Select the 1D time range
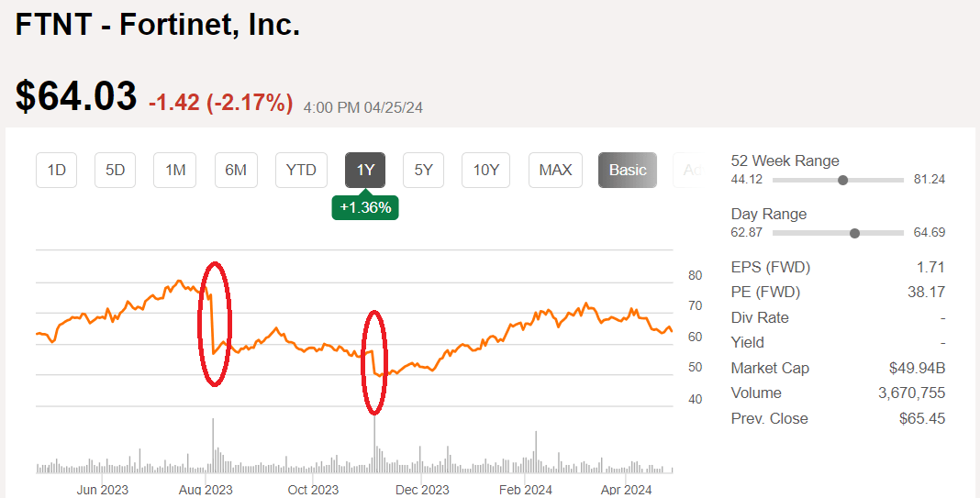The height and width of the screenshot is (498, 980). pos(57,170)
